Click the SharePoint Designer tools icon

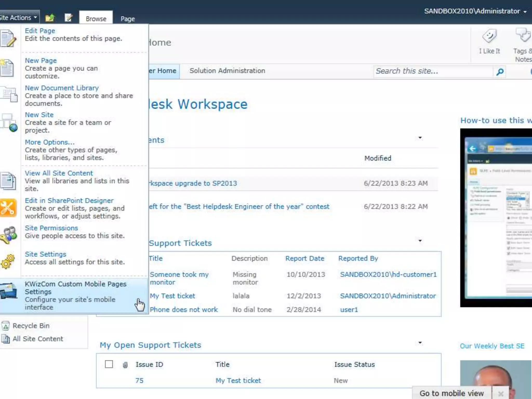(8, 208)
